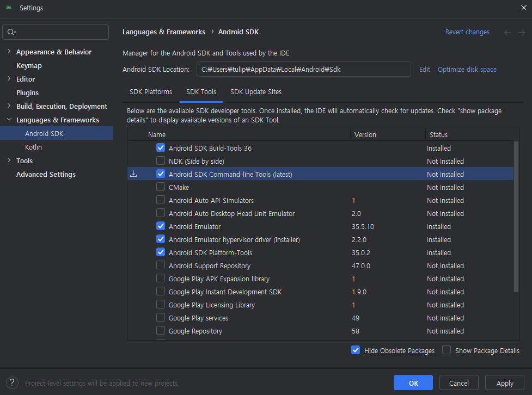532x395 pixels.
Task: Click the Version column header
Action: click(388, 134)
